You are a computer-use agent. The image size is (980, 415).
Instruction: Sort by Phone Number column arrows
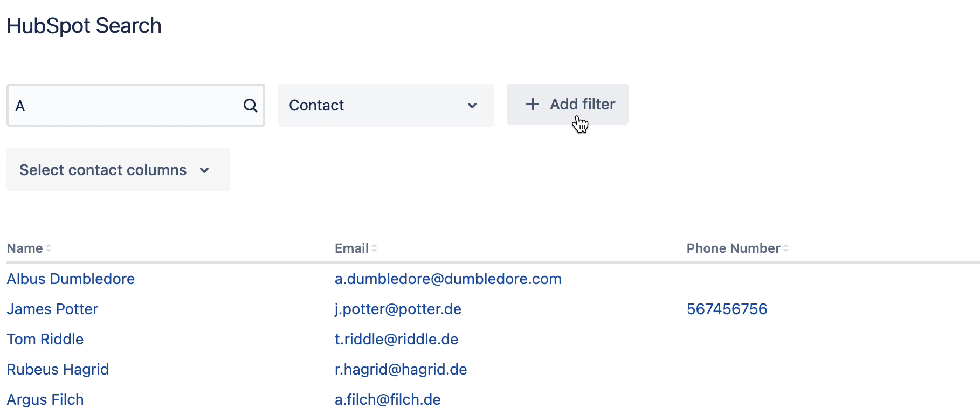[786, 248]
